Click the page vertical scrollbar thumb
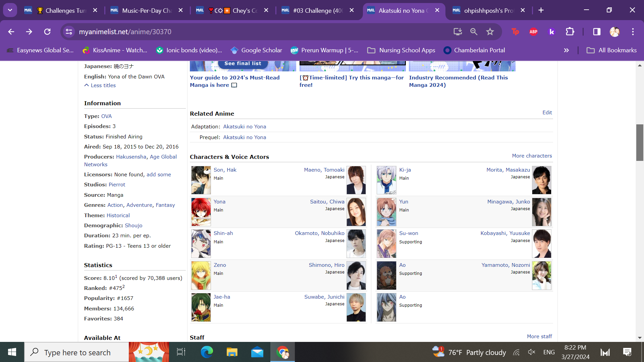 [640, 142]
